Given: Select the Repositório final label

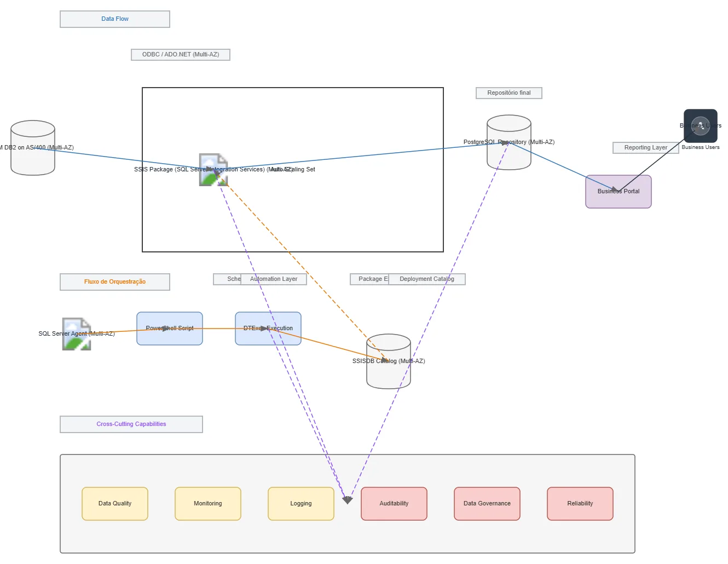Looking at the screenshot, I should [509, 93].
